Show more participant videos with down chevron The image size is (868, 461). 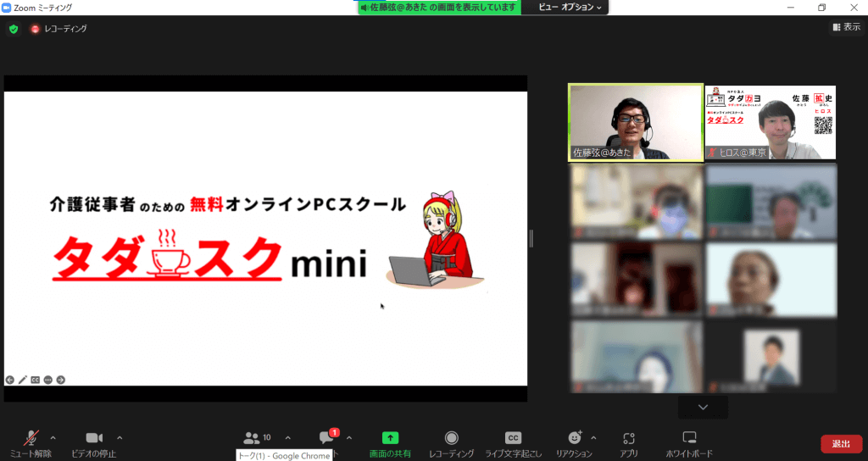(x=703, y=408)
